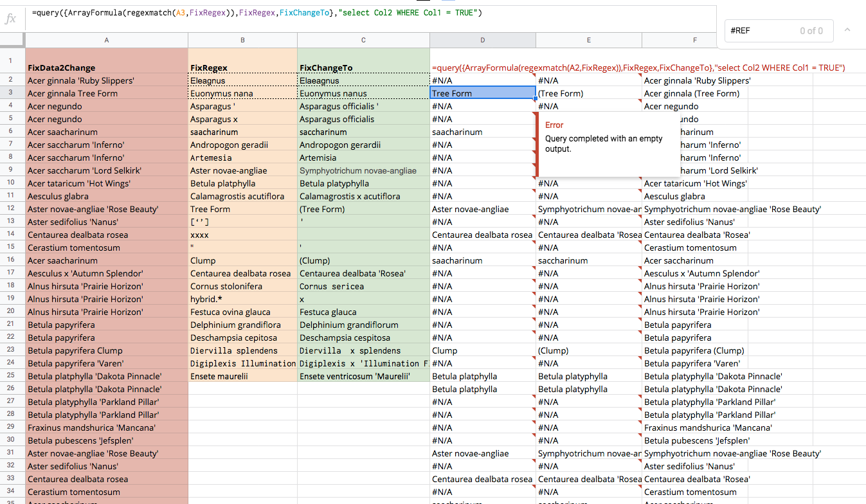Select the 'Digiplexis Illumination' cell in column B
The image size is (866, 504).
point(242,363)
